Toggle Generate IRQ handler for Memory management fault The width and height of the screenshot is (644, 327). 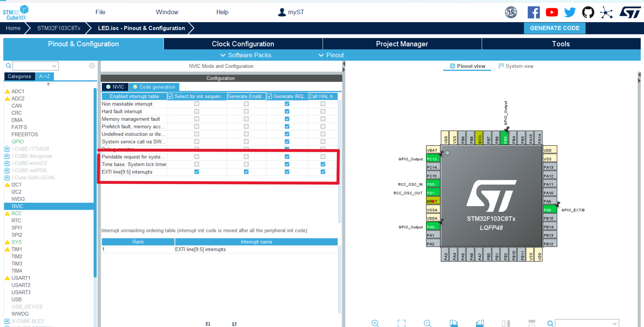[287, 119]
